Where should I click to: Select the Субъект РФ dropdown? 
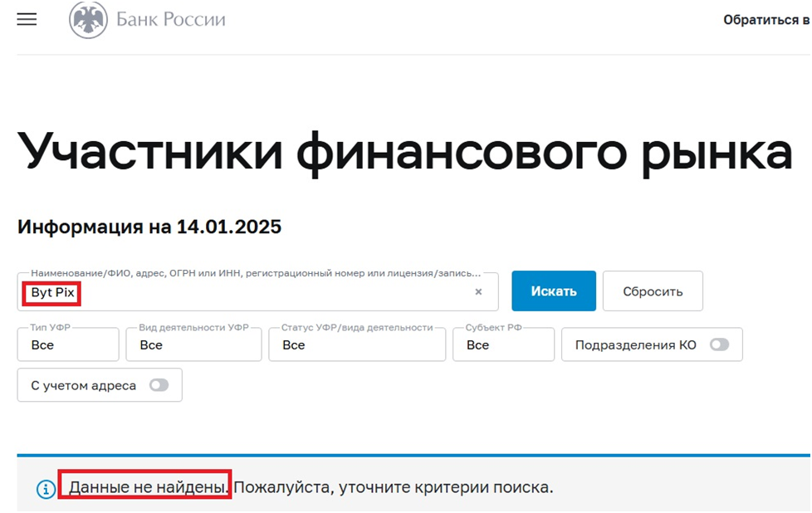click(x=503, y=344)
